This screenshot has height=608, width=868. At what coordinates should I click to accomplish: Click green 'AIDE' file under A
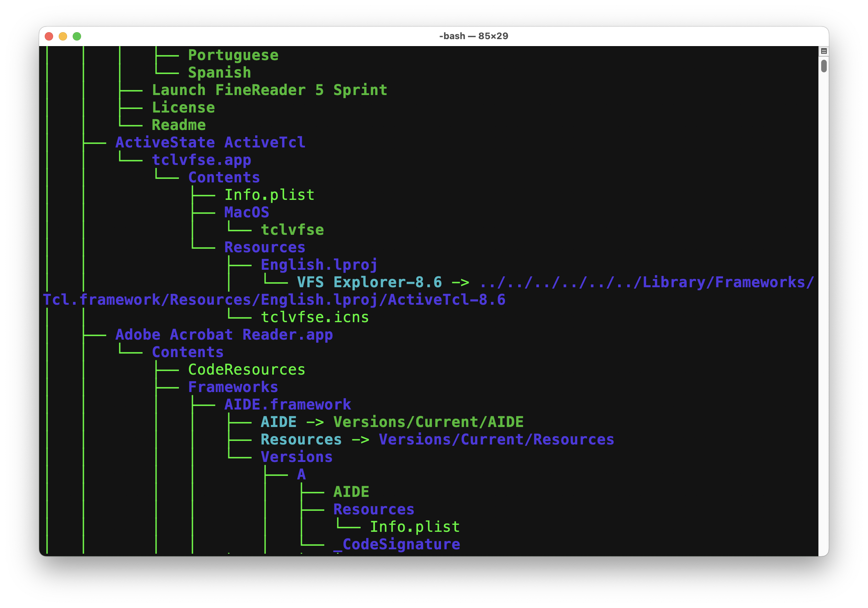(x=351, y=492)
